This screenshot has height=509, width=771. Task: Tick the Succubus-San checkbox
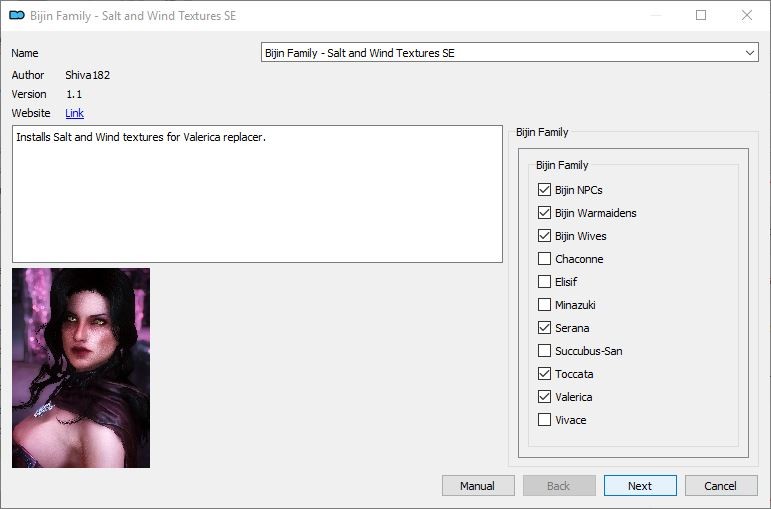544,351
